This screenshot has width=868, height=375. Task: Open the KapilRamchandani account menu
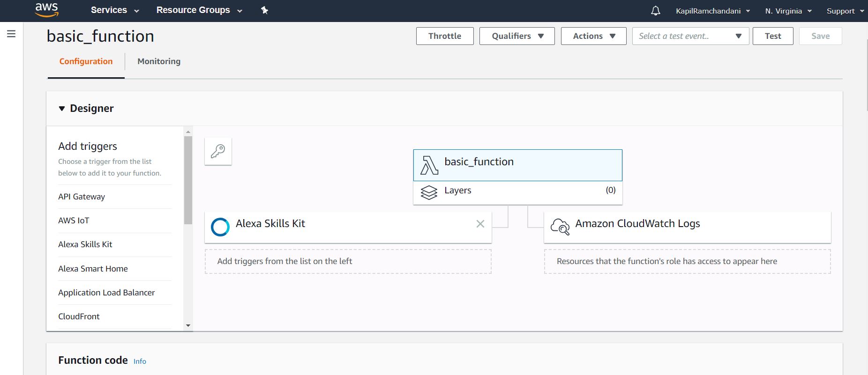point(713,11)
